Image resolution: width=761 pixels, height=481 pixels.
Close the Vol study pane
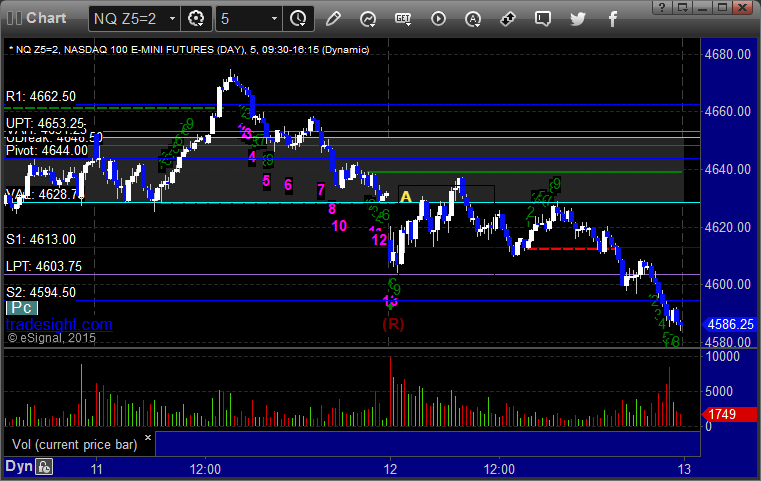point(148,437)
